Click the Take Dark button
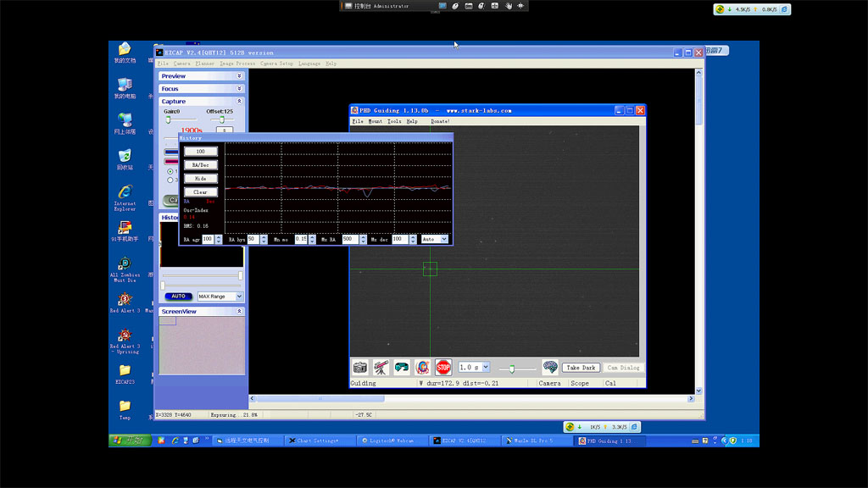The width and height of the screenshot is (868, 488). pos(581,368)
